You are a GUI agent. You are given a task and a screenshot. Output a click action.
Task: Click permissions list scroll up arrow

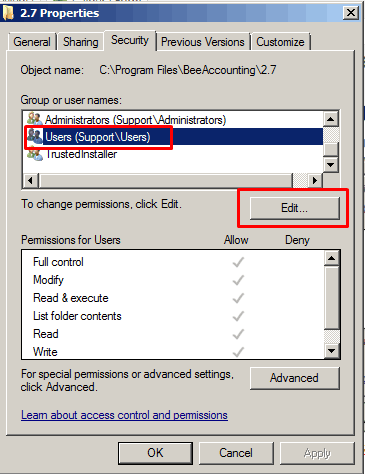[x=332, y=258]
